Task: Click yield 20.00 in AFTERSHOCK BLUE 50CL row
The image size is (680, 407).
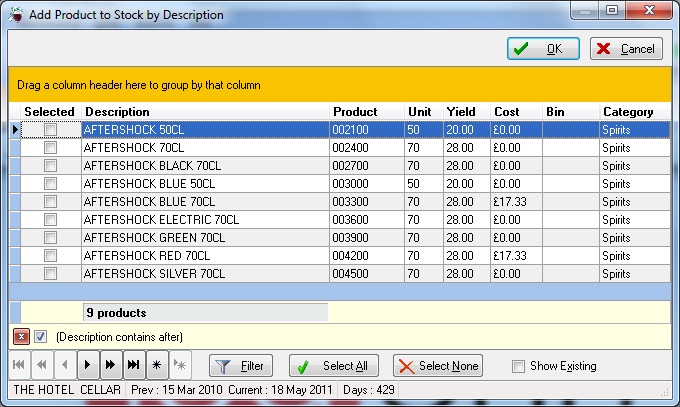Action: pos(467,184)
